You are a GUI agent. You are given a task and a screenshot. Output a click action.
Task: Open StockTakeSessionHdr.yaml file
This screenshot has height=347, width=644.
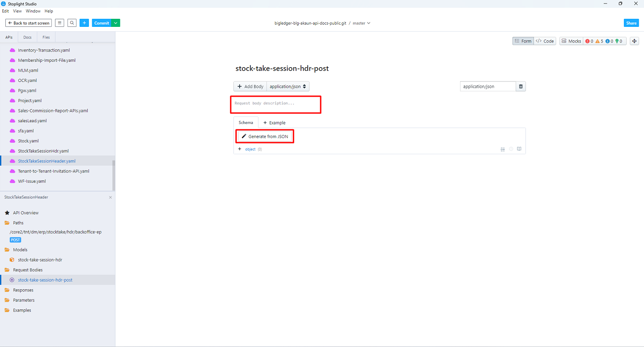tap(43, 151)
